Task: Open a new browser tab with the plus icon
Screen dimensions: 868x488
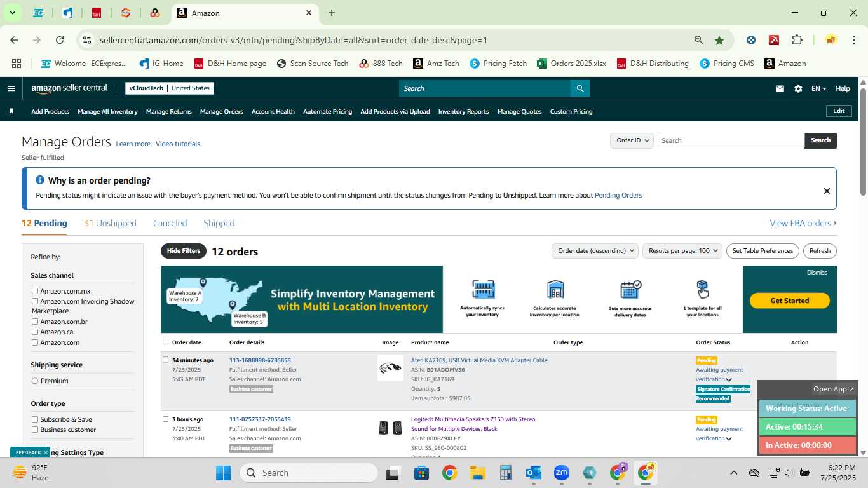Action: tap(332, 13)
